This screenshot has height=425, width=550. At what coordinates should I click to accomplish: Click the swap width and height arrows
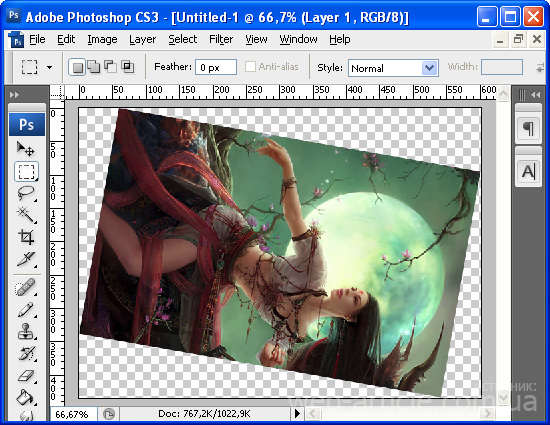click(542, 67)
